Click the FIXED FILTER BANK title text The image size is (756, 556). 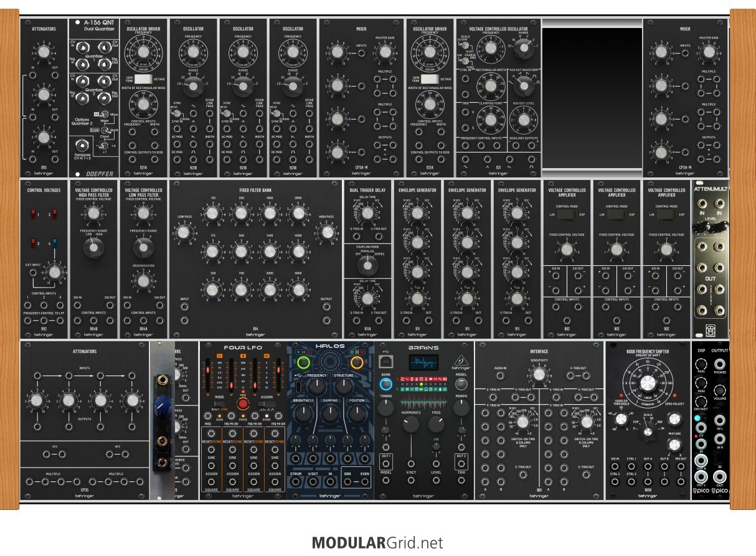[x=255, y=189]
